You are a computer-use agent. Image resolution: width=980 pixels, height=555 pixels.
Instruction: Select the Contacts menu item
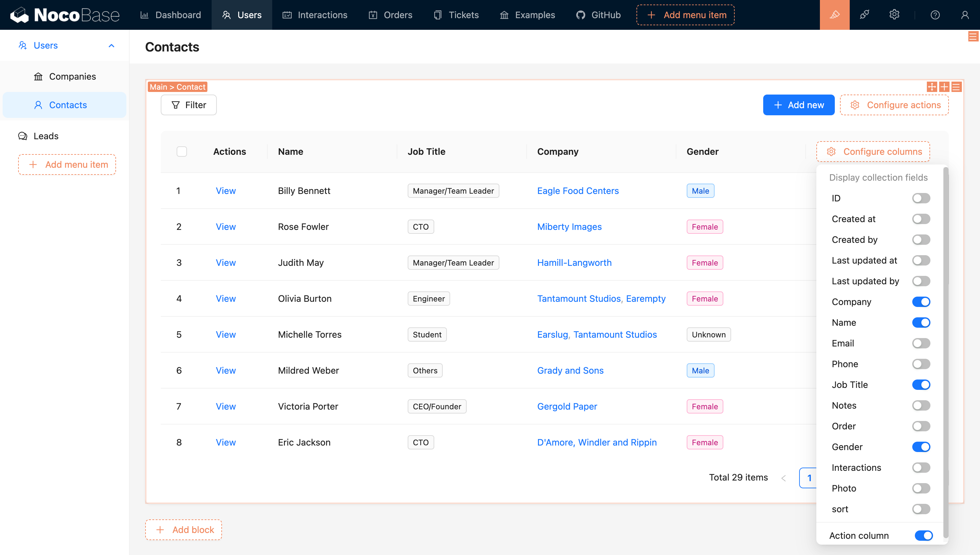[x=68, y=104]
